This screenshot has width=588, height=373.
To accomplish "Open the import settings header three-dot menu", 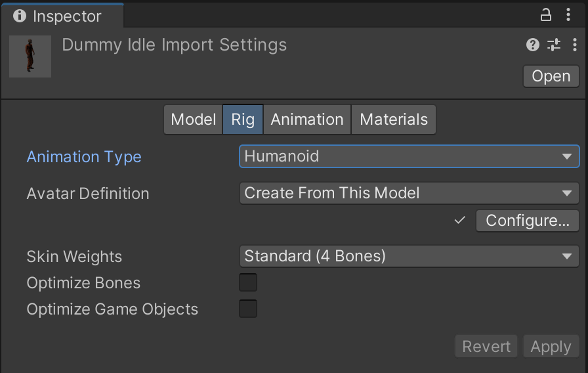I will (x=574, y=45).
